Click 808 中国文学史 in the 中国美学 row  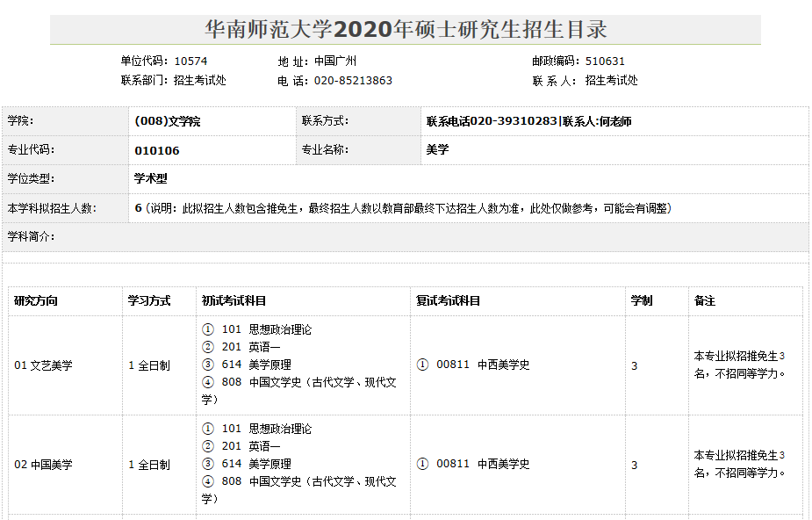pos(298,490)
